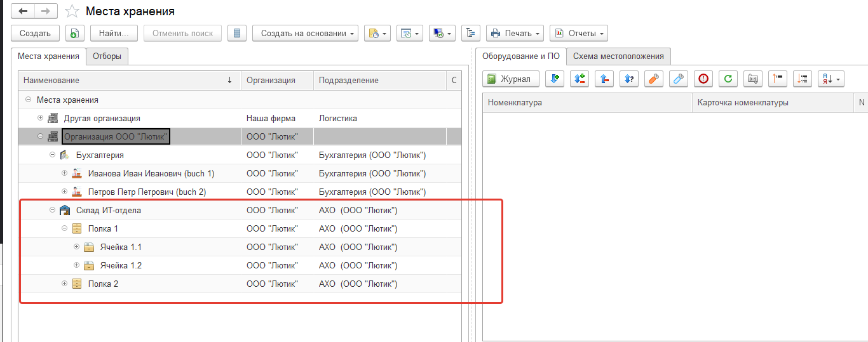The image size is (868, 342).
Task: Open the А-Я sort order dropdown
Action: (831, 79)
